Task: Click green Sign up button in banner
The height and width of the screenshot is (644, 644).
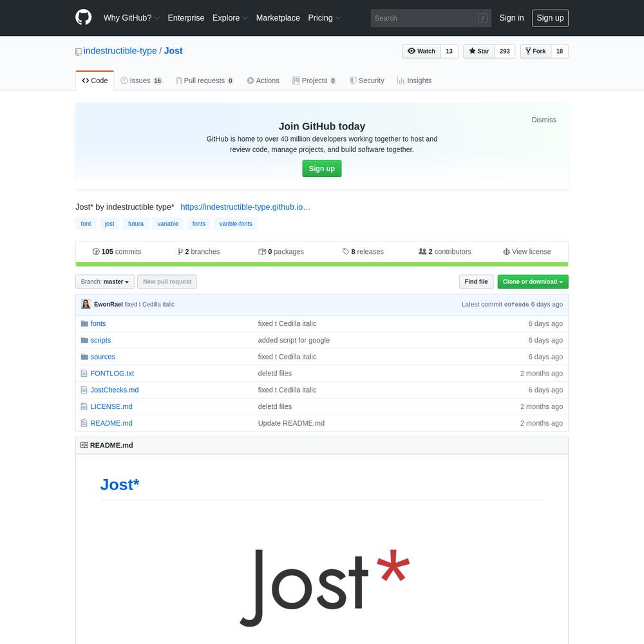Action: pyautogui.click(x=321, y=169)
